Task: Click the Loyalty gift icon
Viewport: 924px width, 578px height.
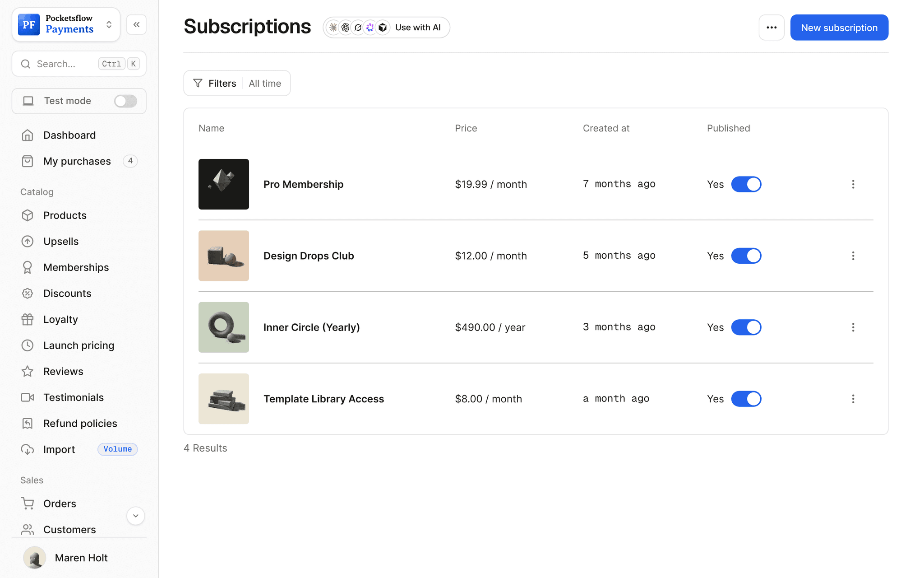Action: pyautogui.click(x=28, y=319)
